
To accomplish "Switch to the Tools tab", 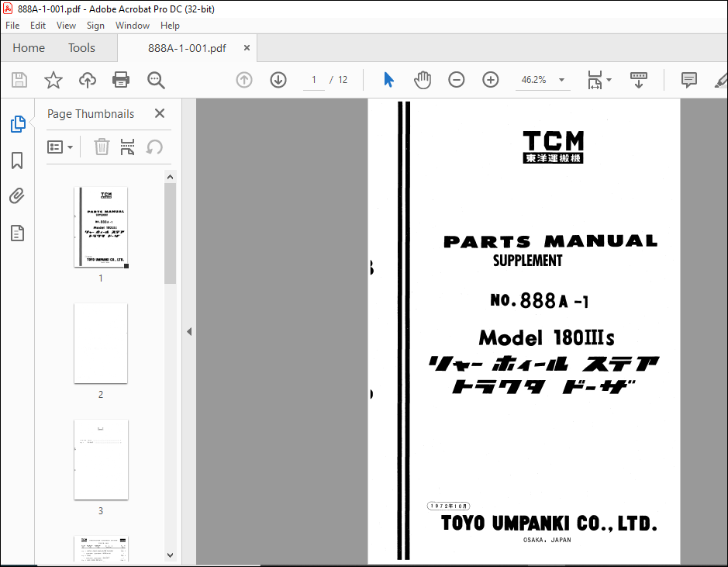I will [x=81, y=48].
